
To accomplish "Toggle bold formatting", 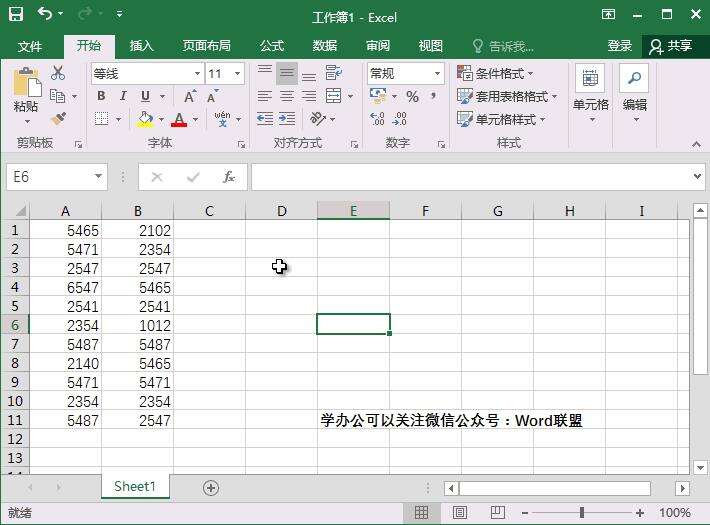I will coord(101,96).
